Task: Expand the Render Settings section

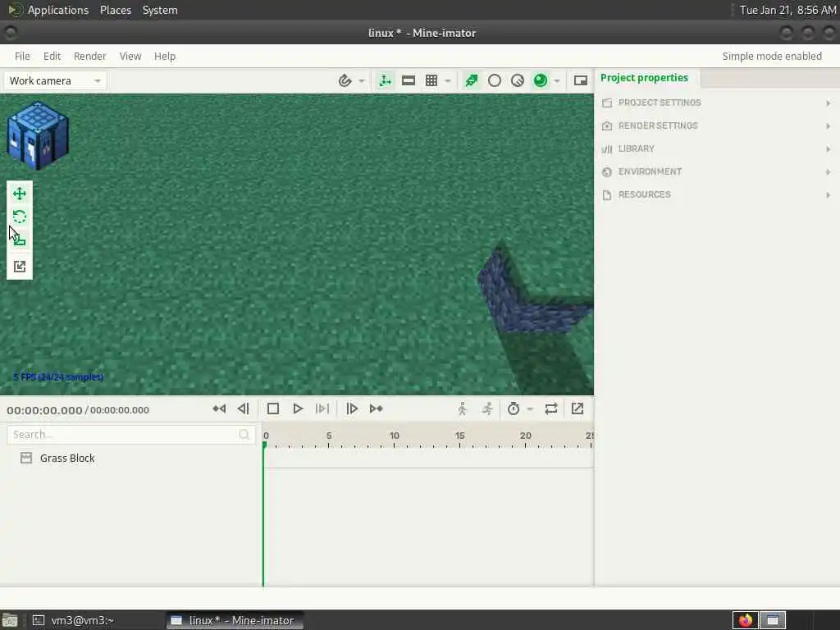Action: click(x=717, y=126)
